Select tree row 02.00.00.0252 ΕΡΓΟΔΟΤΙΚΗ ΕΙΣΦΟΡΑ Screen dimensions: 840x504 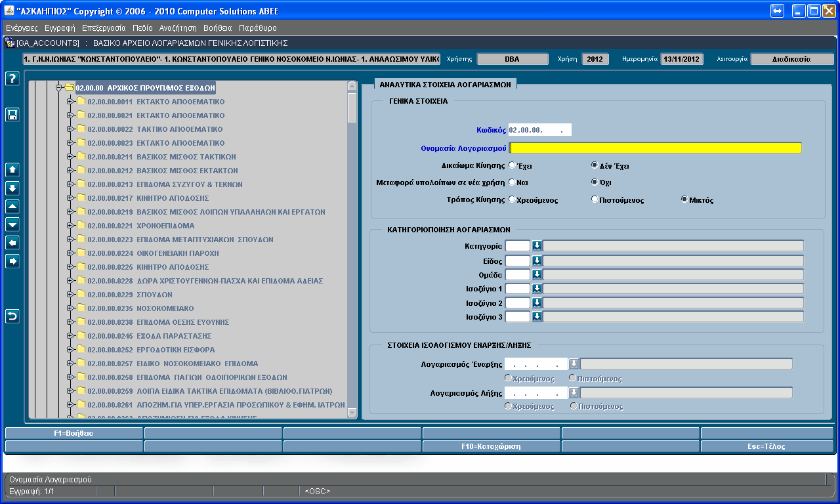click(x=152, y=350)
